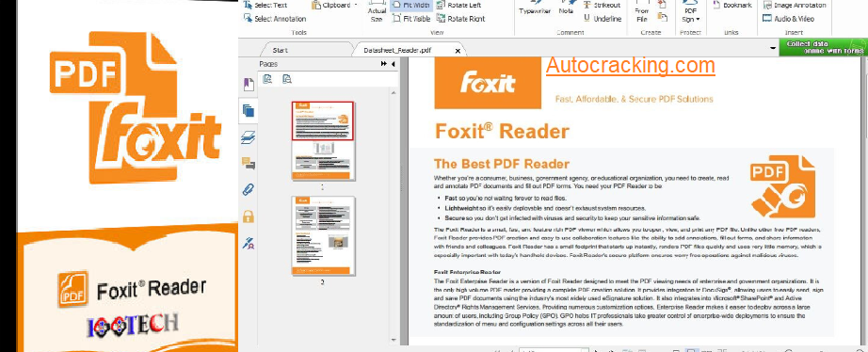868x352 pixels.
Task: Select the Typewriter comment tool
Action: 535,8
